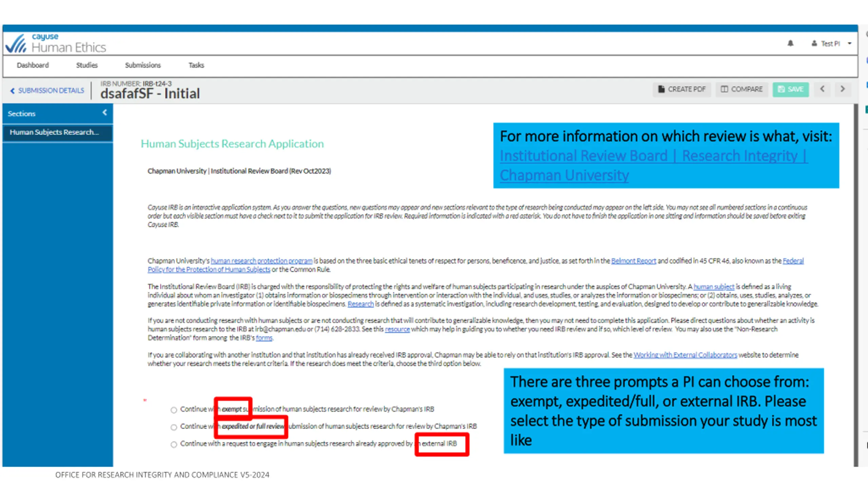This screenshot has width=868, height=488.
Task: Click the Cayuse Human Ethics logo
Action: [x=56, y=43]
